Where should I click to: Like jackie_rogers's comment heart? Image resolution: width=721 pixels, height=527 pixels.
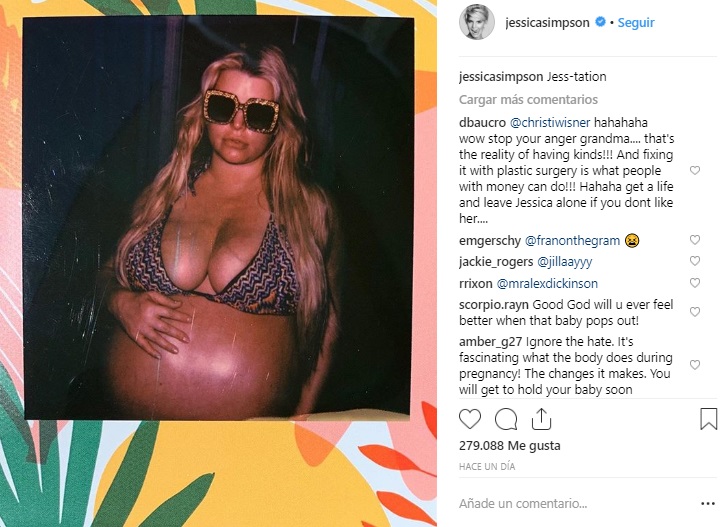tap(695, 261)
